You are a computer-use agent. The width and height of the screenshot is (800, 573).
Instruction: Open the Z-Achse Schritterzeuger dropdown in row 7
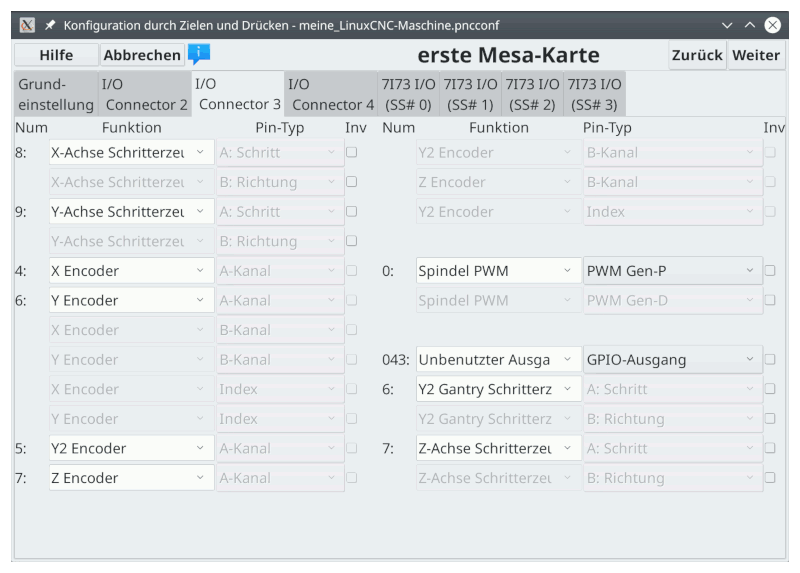[498, 449]
